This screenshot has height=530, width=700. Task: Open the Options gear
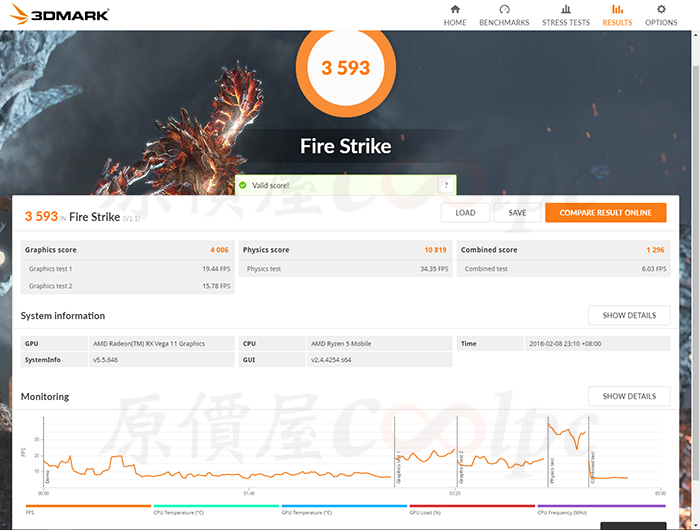pos(661,15)
